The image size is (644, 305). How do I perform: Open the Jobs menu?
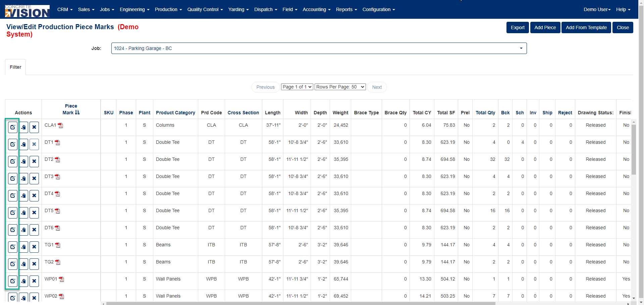click(x=107, y=9)
